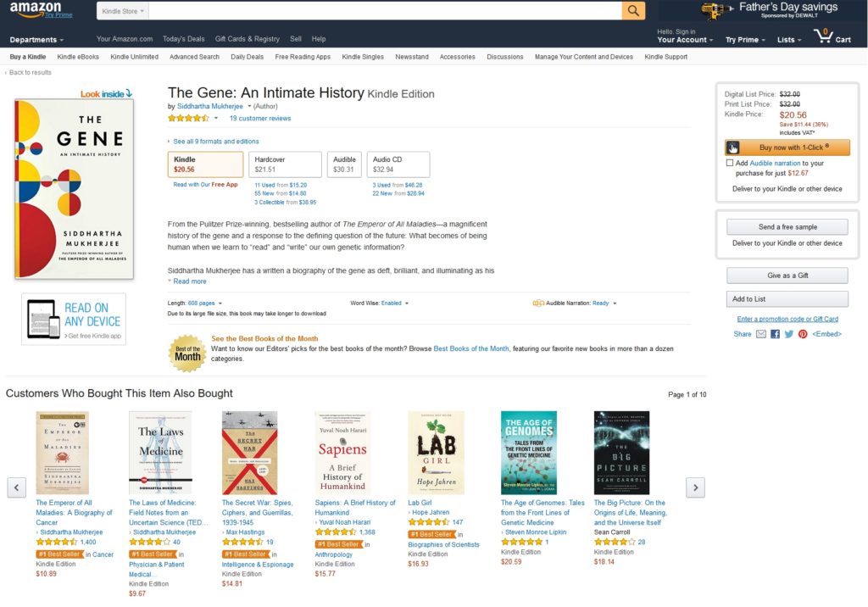The width and height of the screenshot is (868, 607).
Task: Open the shopping cart icon
Action: click(831, 36)
